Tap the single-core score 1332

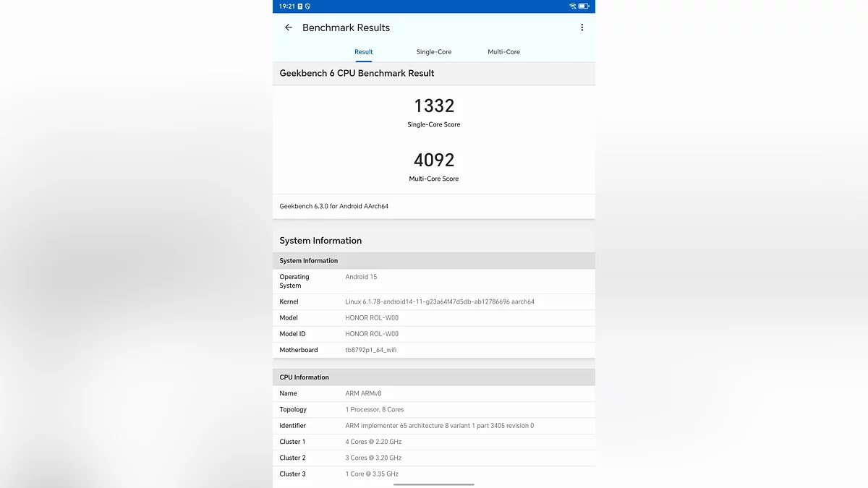tap(434, 106)
